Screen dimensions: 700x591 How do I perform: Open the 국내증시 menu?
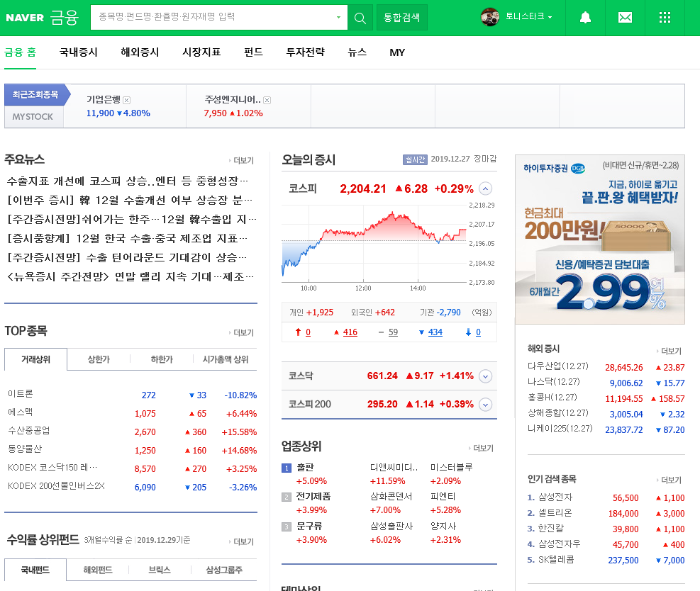(79, 52)
